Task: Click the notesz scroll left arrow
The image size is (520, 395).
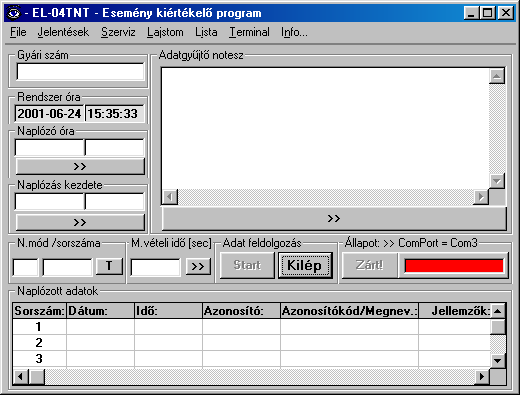Action: (x=170, y=197)
